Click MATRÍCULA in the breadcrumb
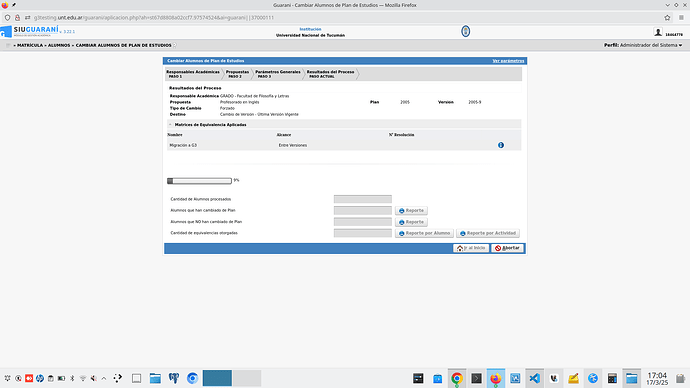The image size is (690, 388). (x=30, y=45)
